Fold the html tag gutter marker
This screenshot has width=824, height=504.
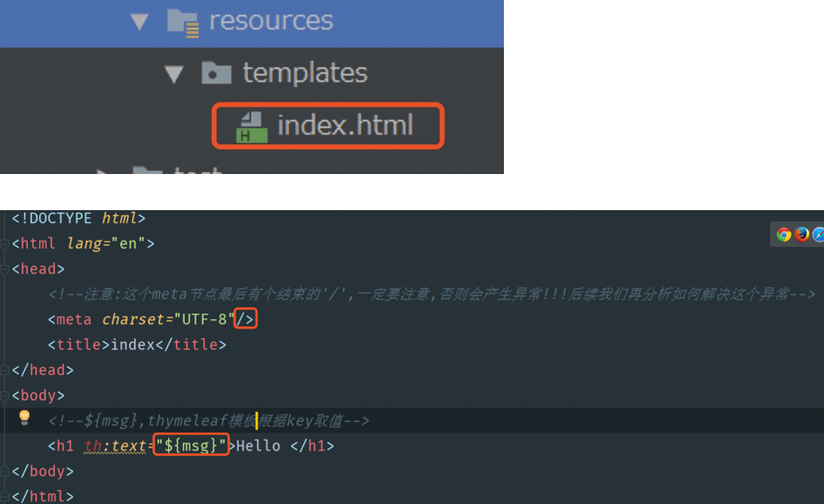coord(4,244)
